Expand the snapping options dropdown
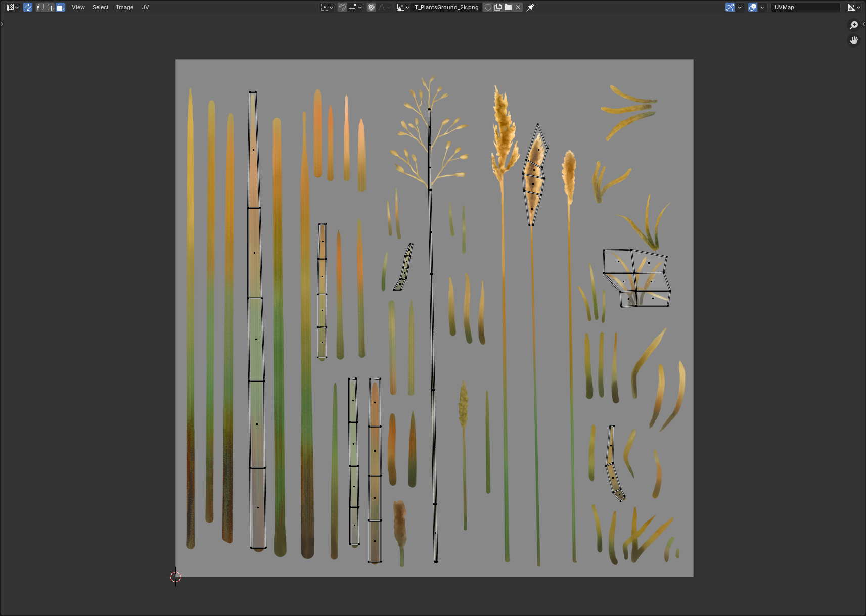866x616 pixels. (355, 7)
